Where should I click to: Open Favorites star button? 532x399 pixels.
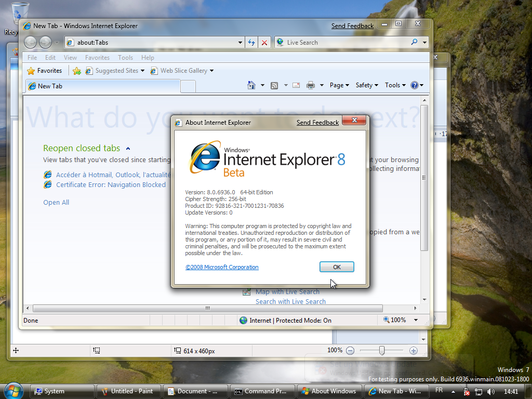45,71
